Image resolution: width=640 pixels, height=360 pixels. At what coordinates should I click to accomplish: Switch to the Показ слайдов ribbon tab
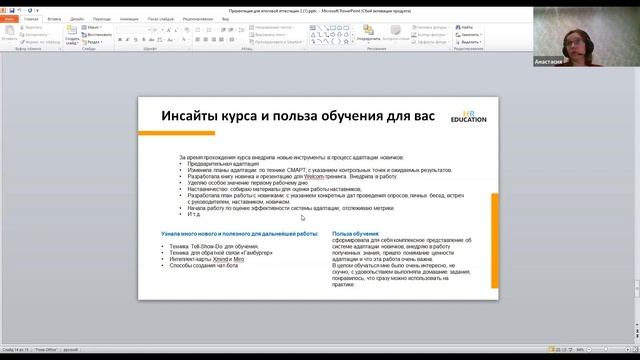pyautogui.click(x=160, y=19)
